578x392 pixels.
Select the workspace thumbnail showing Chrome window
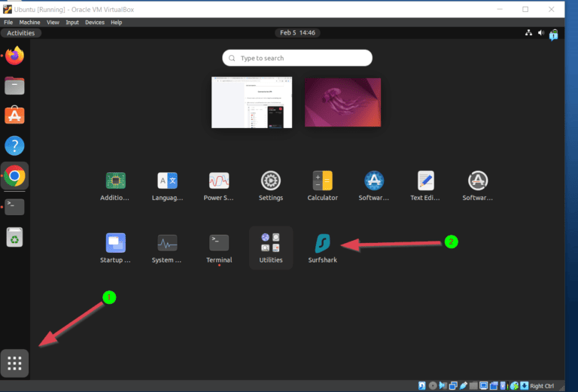tap(252, 102)
